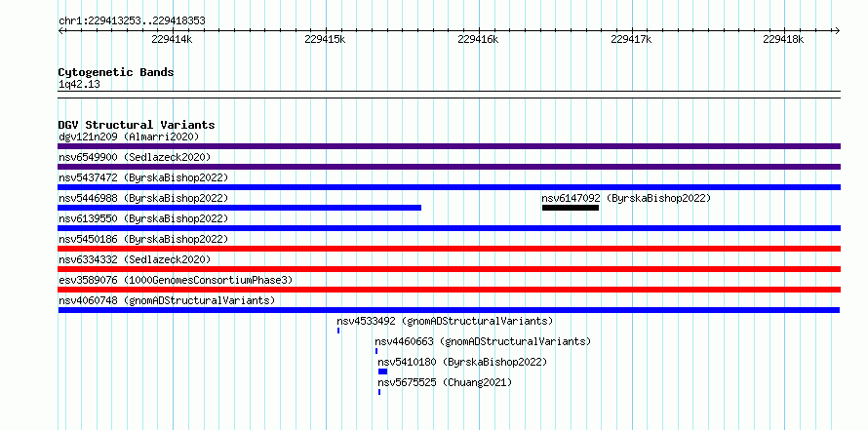The width and height of the screenshot is (868, 430).
Task: Click the 229416k ruler label
Action: (x=478, y=39)
